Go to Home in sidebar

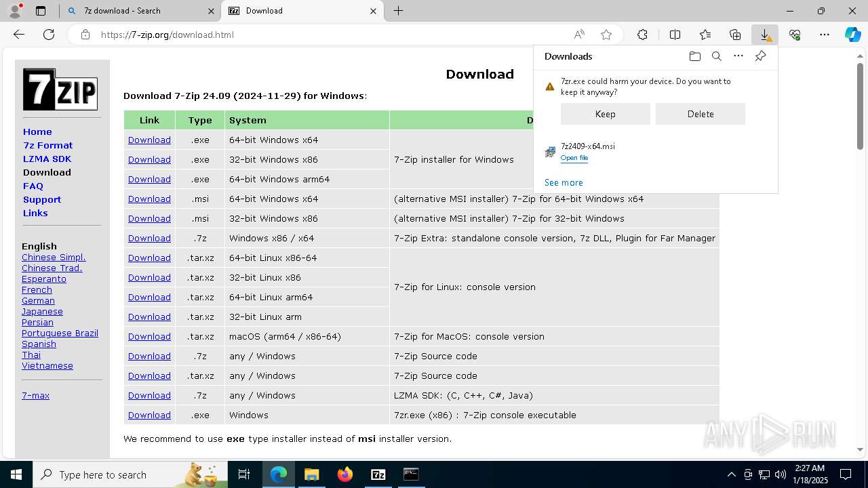tap(37, 131)
